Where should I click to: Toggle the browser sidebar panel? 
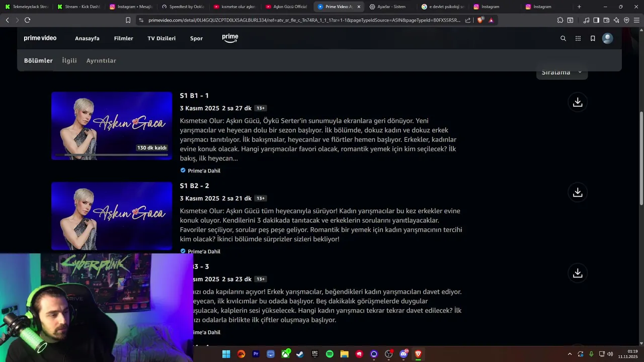596,20
